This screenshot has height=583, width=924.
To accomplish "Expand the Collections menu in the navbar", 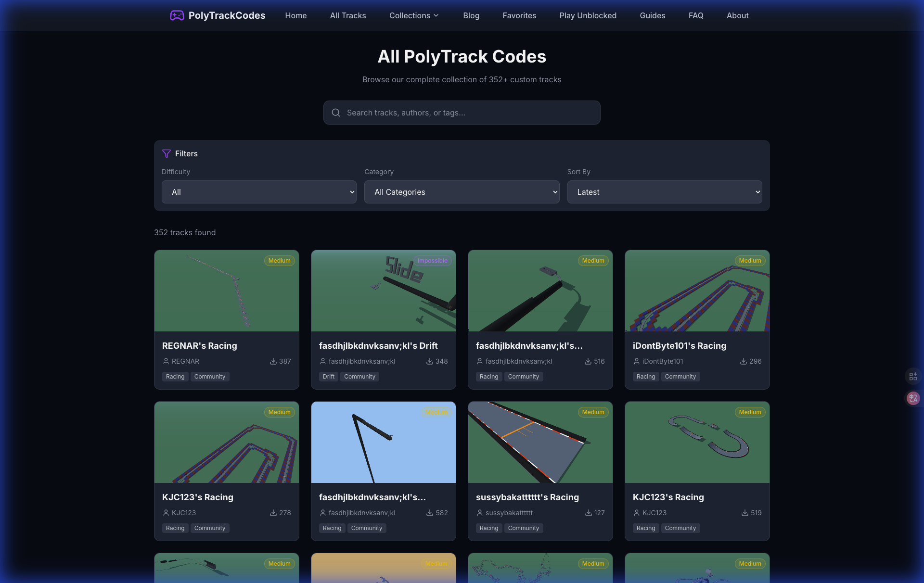I will click(x=413, y=15).
